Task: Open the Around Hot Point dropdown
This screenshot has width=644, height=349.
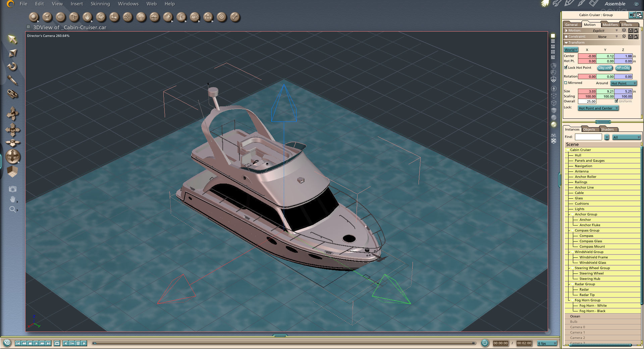Action: tap(624, 83)
